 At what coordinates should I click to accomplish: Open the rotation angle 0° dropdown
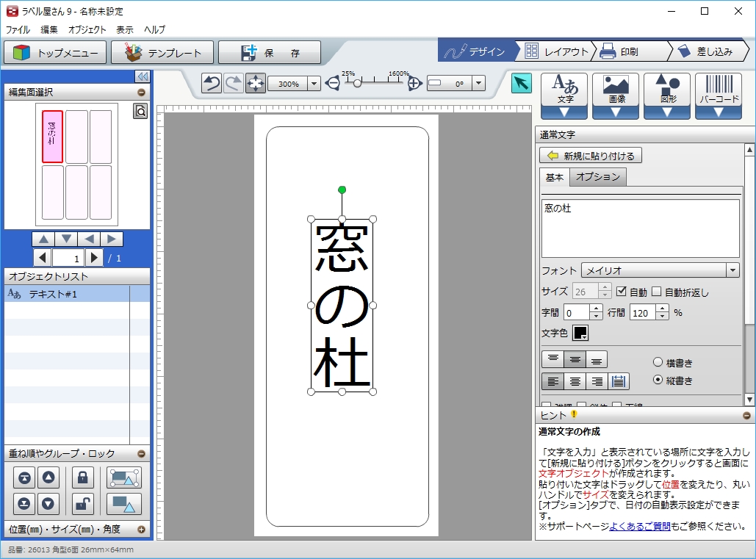coord(478,83)
